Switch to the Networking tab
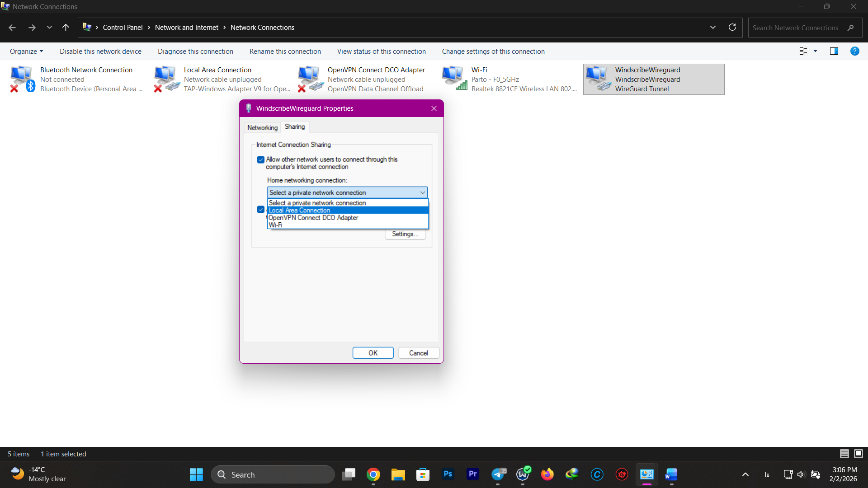This screenshot has height=488, width=868. pos(262,128)
